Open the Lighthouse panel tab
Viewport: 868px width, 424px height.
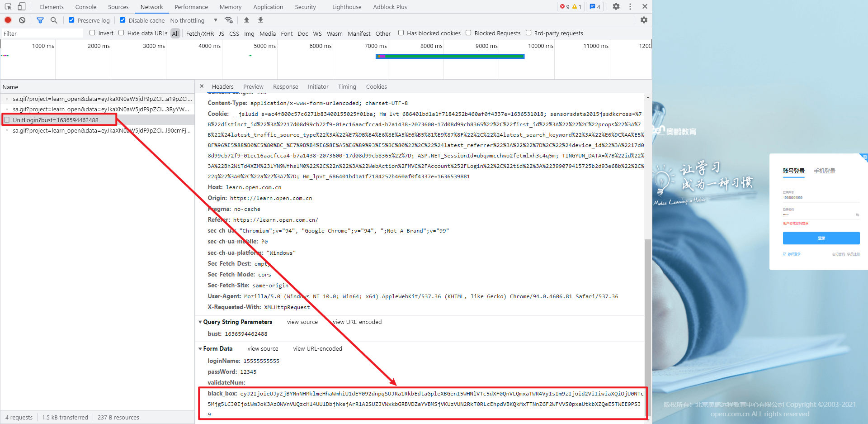(x=347, y=7)
